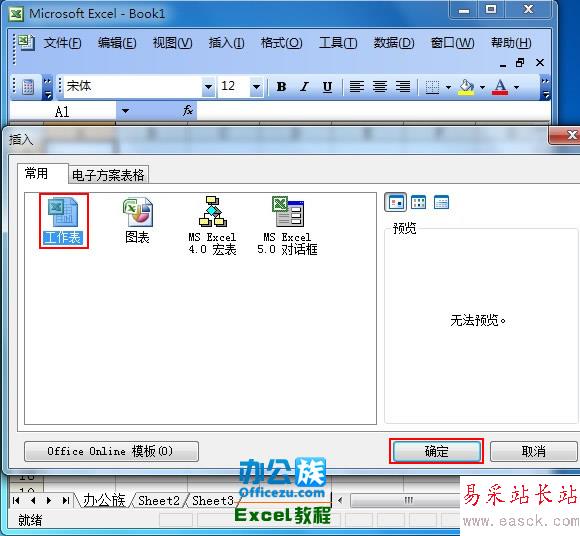Toggle underline formatting
Viewport: 580px width, 536px height.
click(327, 87)
